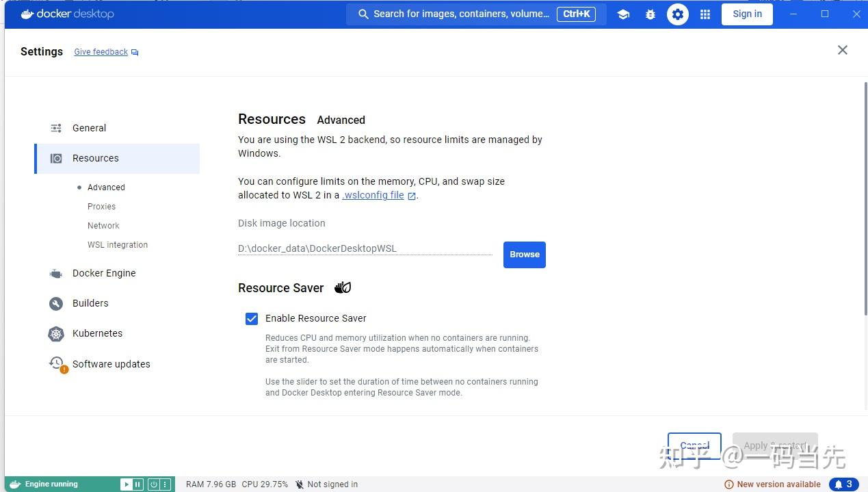The width and height of the screenshot is (868, 492).
Task: Open the extensions grid icon
Action: click(705, 14)
